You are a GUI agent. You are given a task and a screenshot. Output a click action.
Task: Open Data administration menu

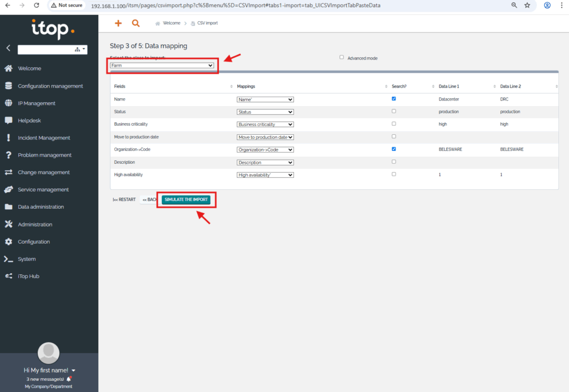(x=41, y=207)
